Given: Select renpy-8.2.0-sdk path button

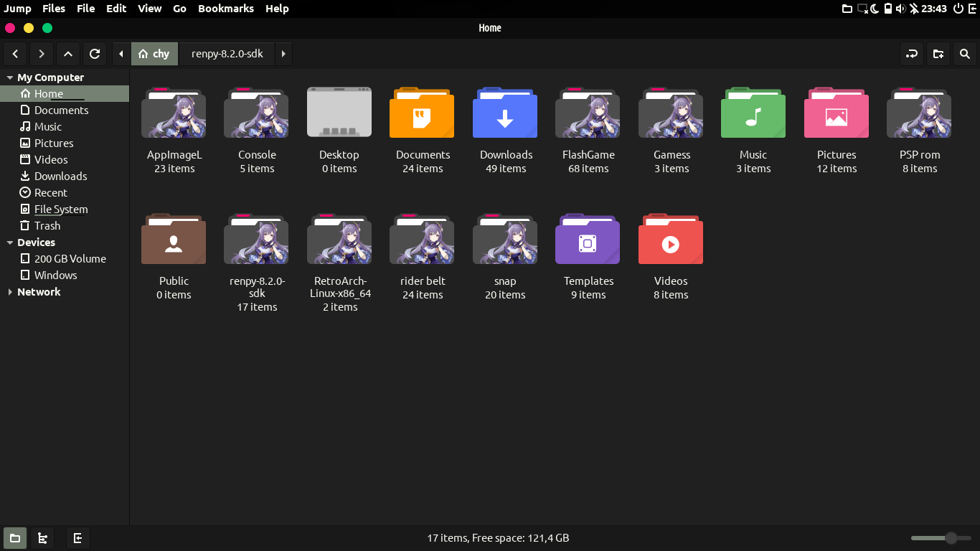Looking at the screenshot, I should tap(227, 54).
